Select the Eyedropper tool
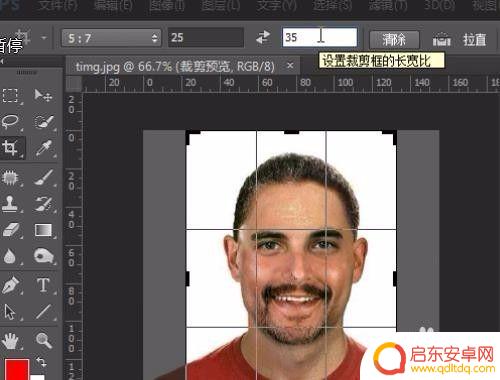This screenshot has height=380, width=500. (x=44, y=148)
